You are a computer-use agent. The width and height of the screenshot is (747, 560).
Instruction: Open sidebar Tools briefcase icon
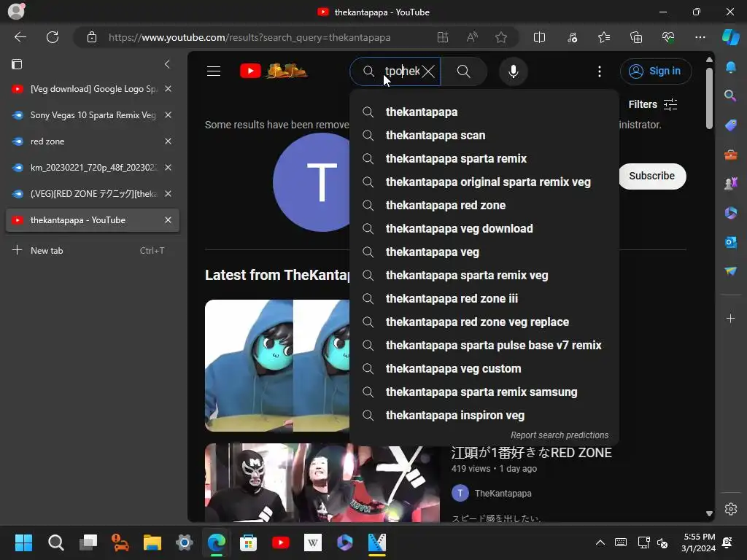click(730, 155)
